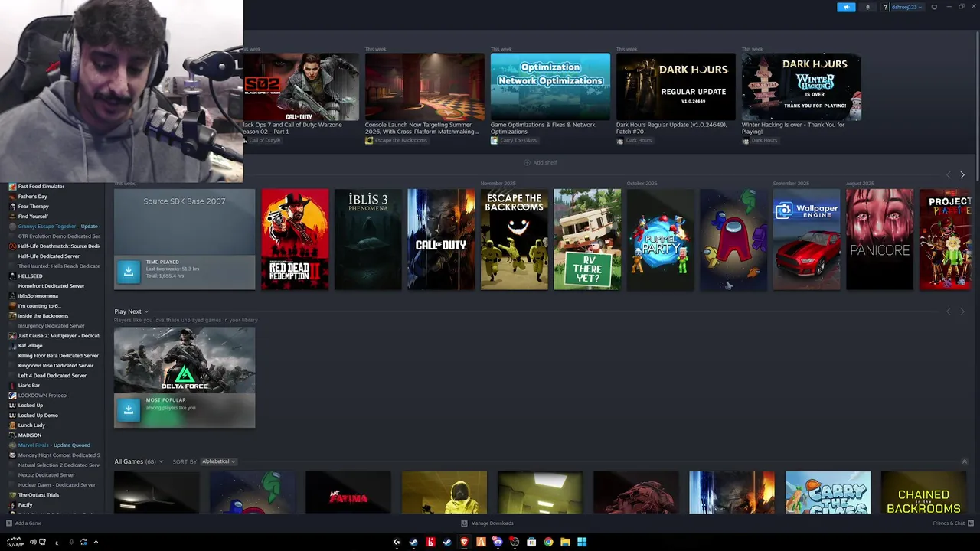Select Locked Up Demo in library list
980x551 pixels.
(x=38, y=416)
